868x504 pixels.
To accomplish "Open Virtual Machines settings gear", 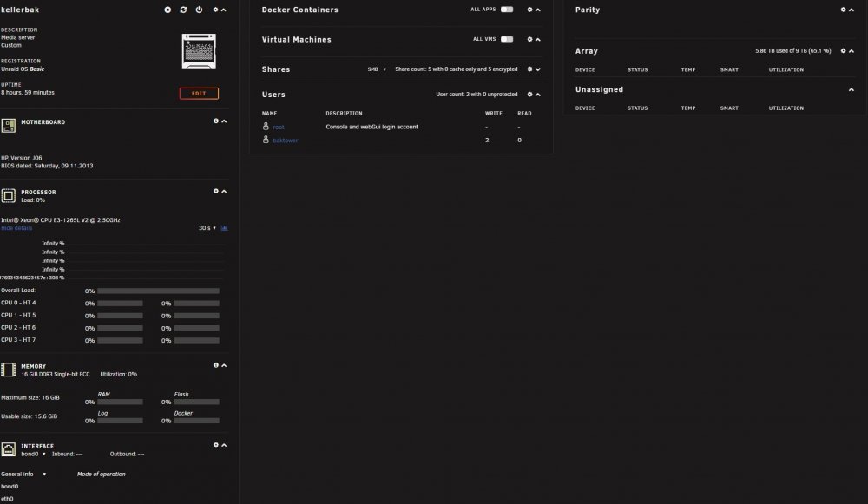I will click(529, 39).
